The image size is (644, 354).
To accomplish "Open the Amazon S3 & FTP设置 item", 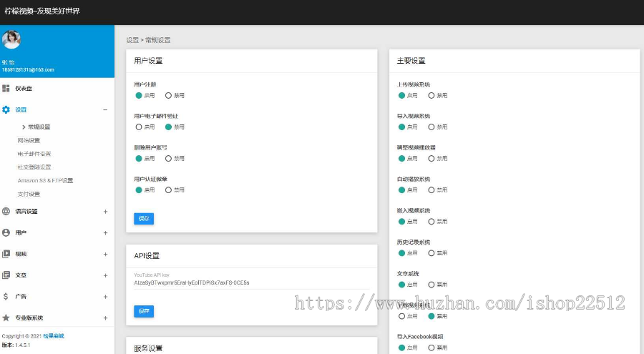I will (x=45, y=180).
